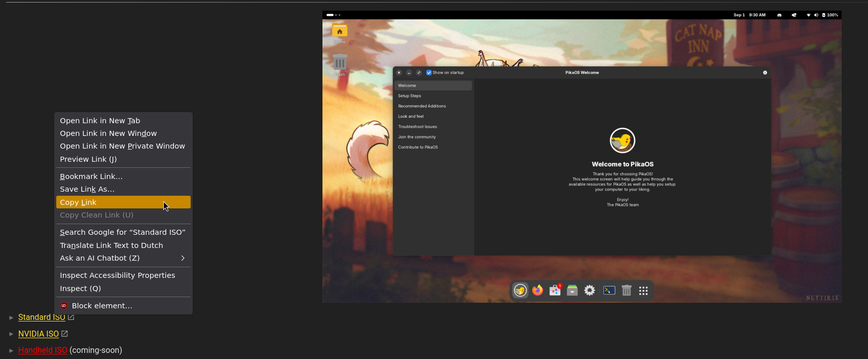Choose Bookmark Link… from context menu
Viewport: 868px width, 359px height.
click(123, 176)
